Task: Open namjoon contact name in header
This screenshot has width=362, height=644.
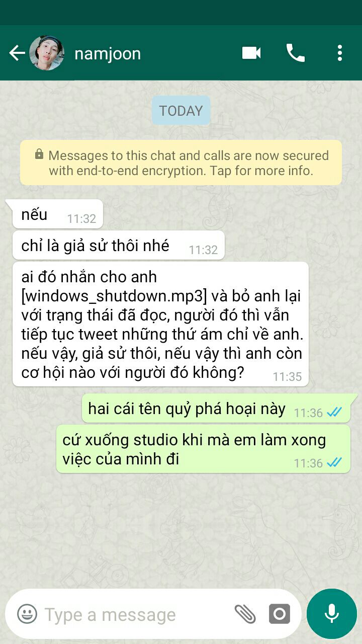Action: 108,53
